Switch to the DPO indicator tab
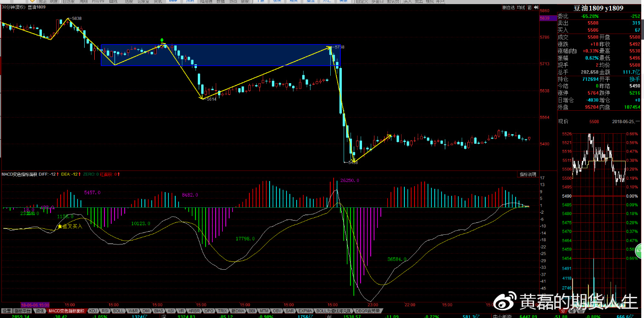 209,311
